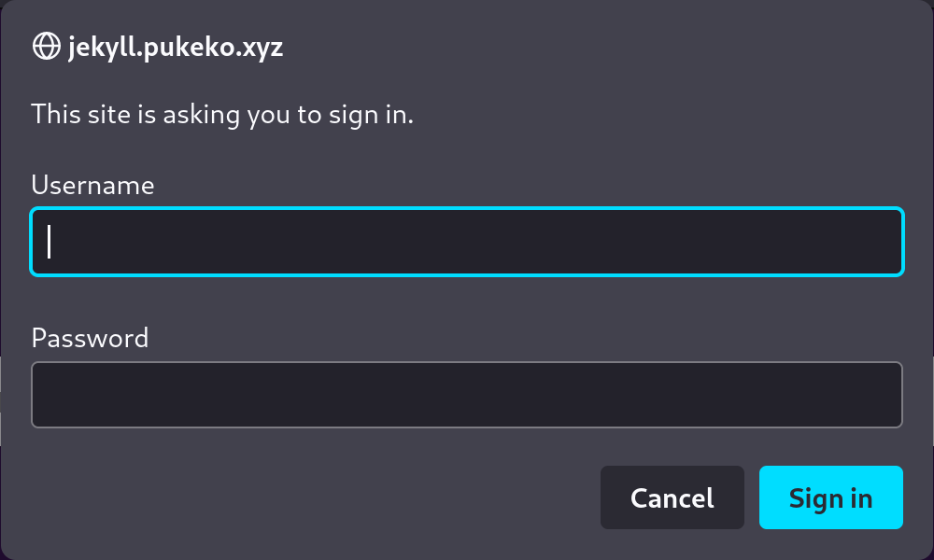Submit credentials using Sign in
Image resolution: width=934 pixels, height=560 pixels.
point(830,497)
